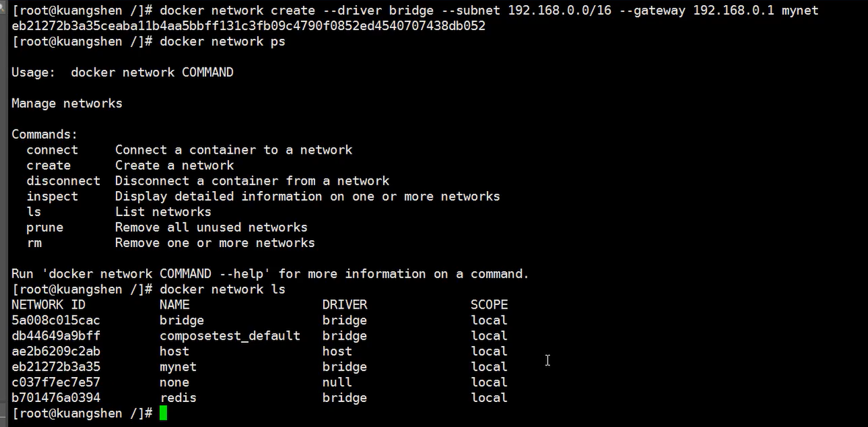Click the composetest_default network name
Viewport: 868px width, 427px height.
[230, 336]
